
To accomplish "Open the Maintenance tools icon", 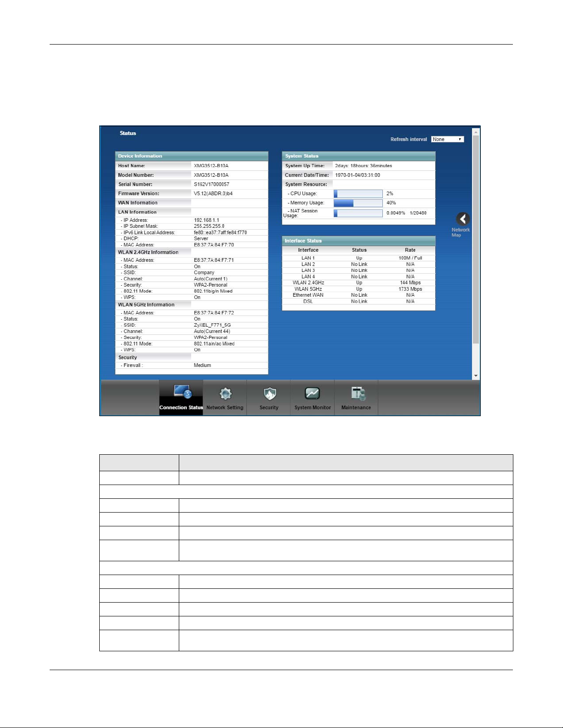I will (x=358, y=394).
